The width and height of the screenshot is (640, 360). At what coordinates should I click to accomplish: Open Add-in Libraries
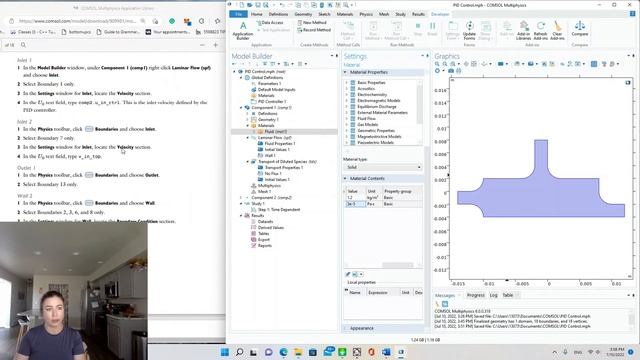(x=523, y=31)
